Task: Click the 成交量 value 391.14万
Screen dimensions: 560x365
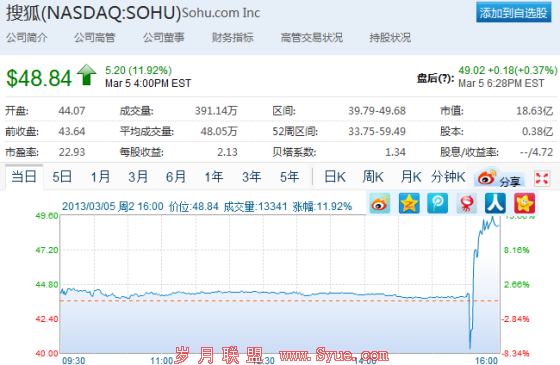Action: 216,111
